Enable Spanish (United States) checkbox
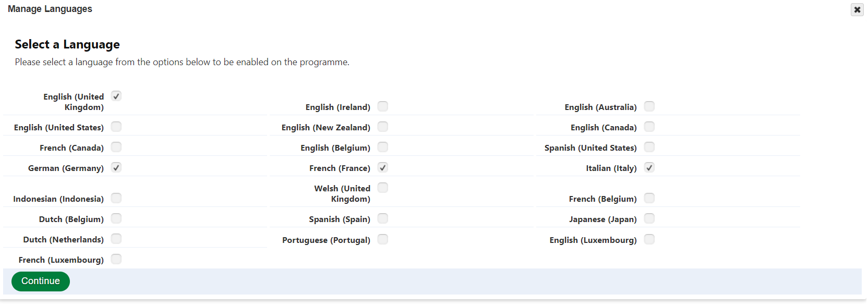 tap(649, 147)
